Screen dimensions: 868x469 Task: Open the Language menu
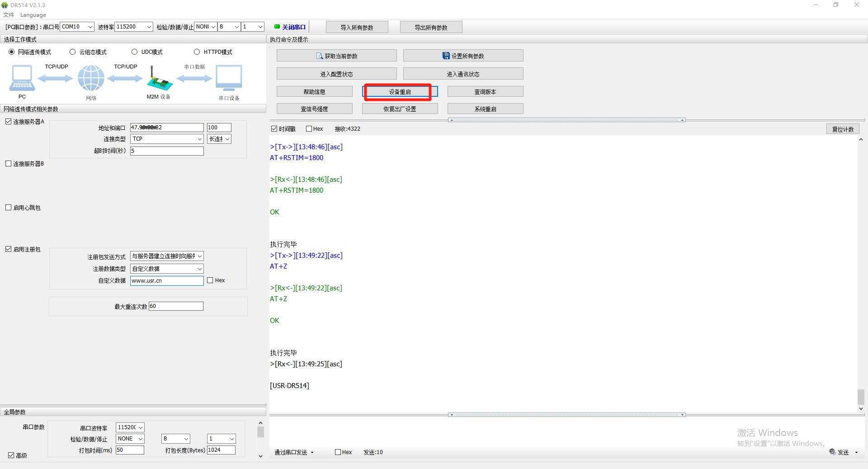(33, 15)
